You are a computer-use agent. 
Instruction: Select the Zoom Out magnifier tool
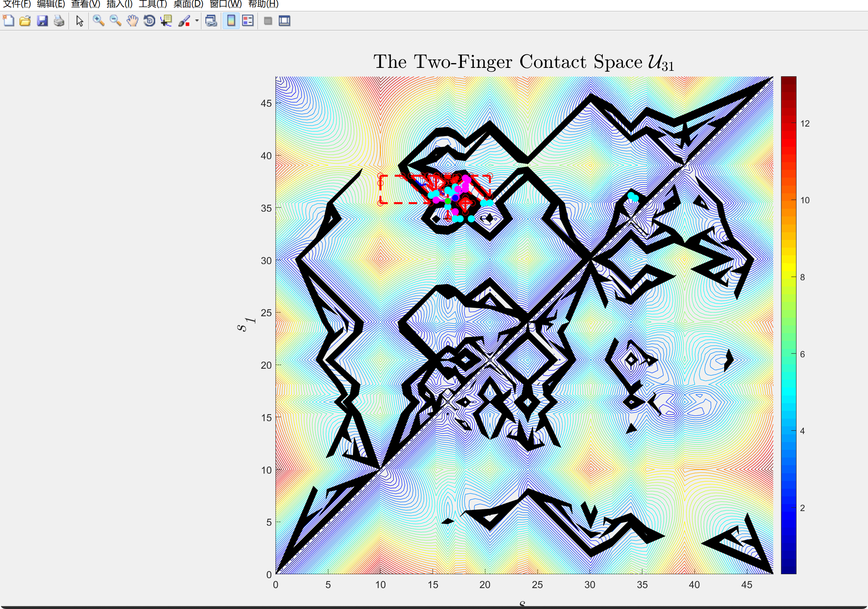pyautogui.click(x=115, y=21)
